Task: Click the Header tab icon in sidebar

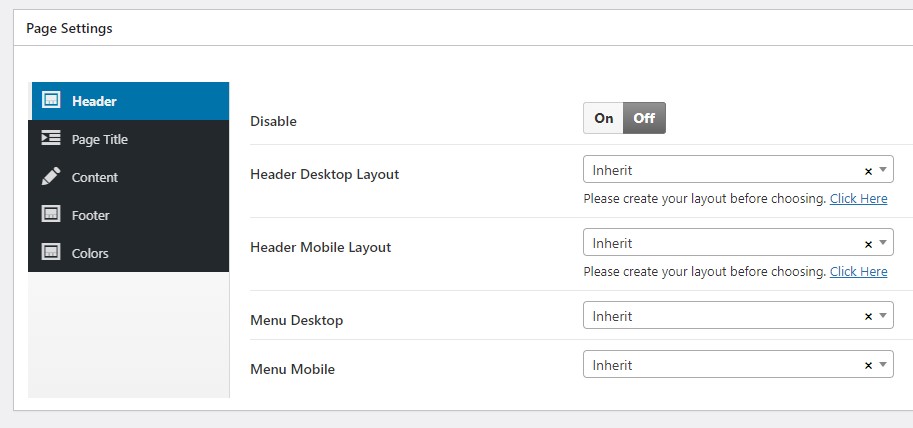Action: point(50,101)
